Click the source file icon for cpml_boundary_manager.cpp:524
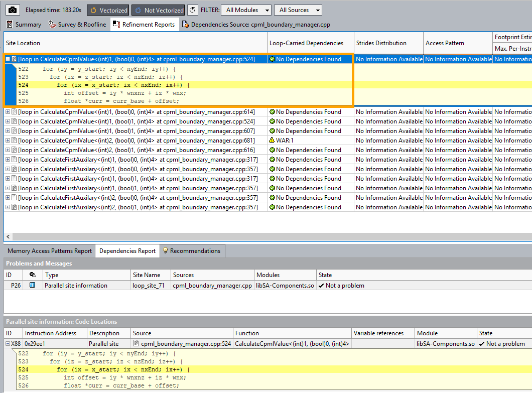532x393 pixels. [x=137, y=344]
